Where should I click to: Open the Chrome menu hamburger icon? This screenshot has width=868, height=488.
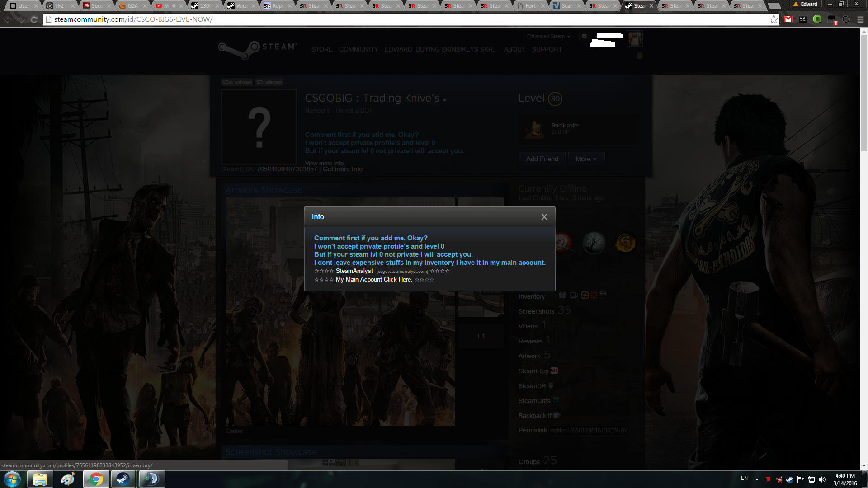pos(860,19)
